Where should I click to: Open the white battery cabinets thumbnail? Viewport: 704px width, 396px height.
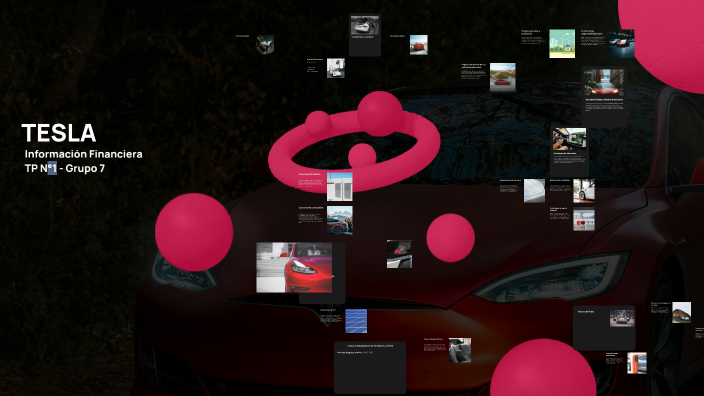pos(339,186)
